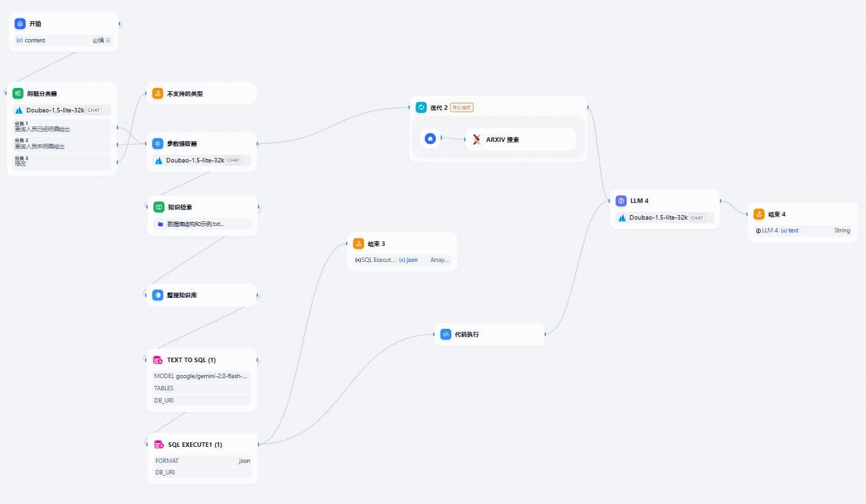Click the 整理知识库 node icon

pyautogui.click(x=158, y=295)
